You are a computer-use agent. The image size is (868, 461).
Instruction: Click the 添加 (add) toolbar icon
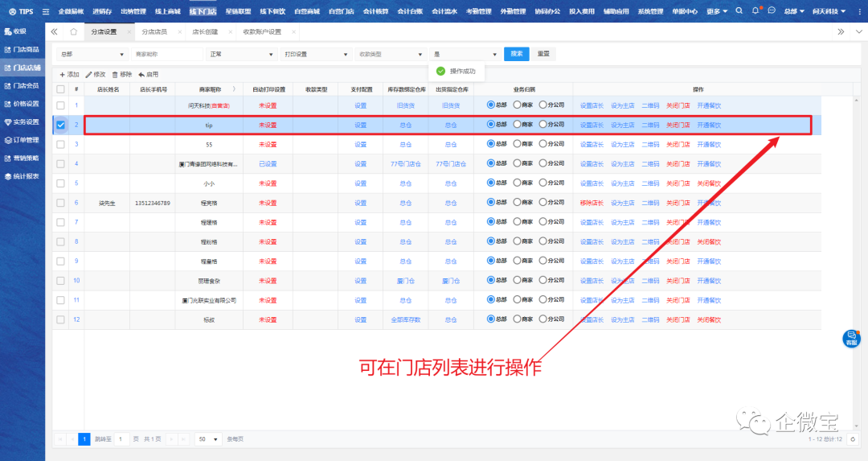coord(63,74)
